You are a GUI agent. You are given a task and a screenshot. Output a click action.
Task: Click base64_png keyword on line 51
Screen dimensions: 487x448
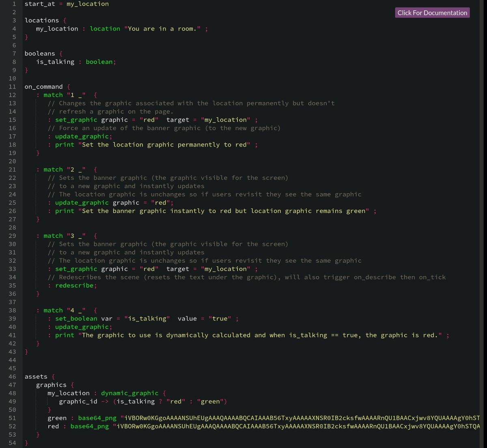(x=97, y=418)
